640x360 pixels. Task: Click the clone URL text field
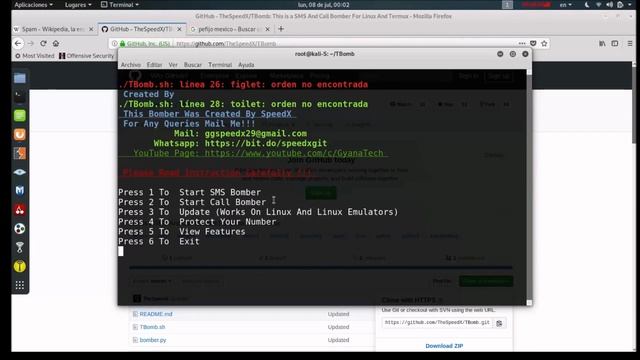tap(437, 322)
